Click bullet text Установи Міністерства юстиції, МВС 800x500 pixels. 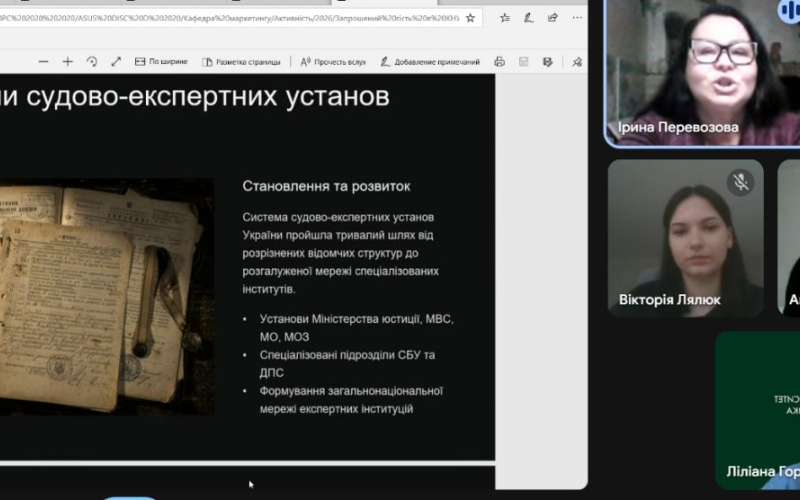pos(357,319)
